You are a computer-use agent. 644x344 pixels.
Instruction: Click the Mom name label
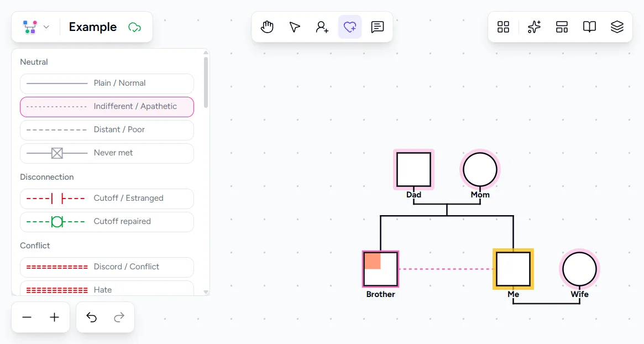click(x=480, y=195)
